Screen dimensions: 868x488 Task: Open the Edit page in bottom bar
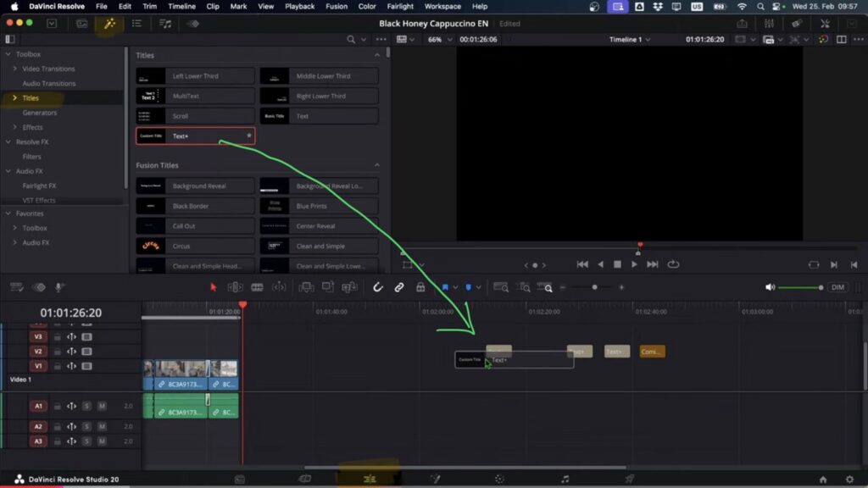tap(370, 479)
